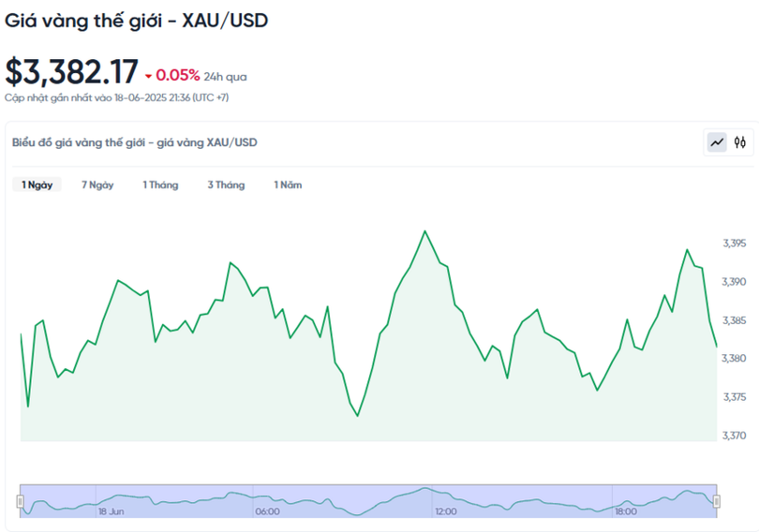
Task: Click the red down arrow beside 0.05%
Action: point(148,77)
